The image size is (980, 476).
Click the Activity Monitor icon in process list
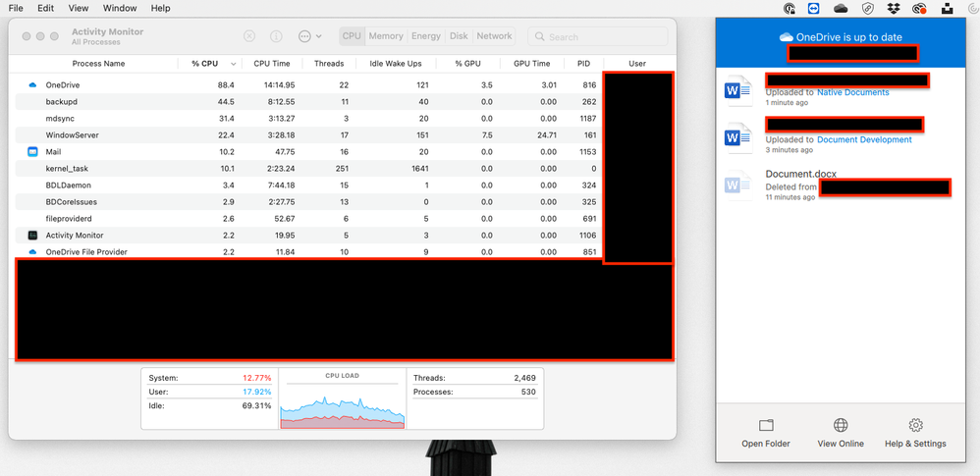pyautogui.click(x=32, y=236)
